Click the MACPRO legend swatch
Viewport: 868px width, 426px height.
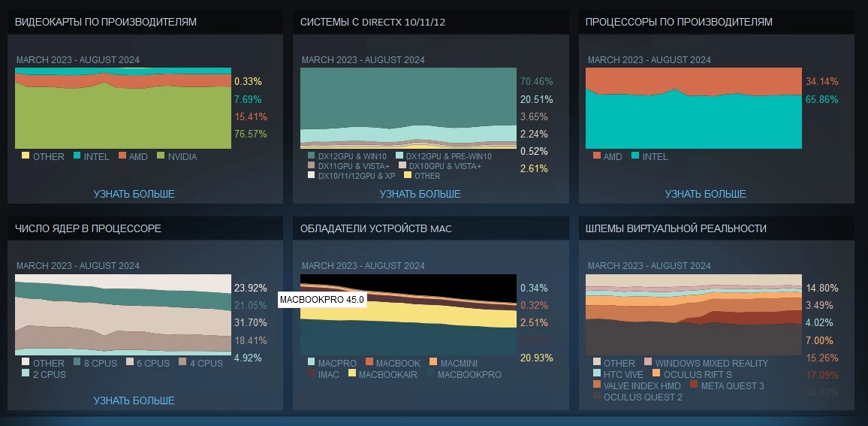311,363
